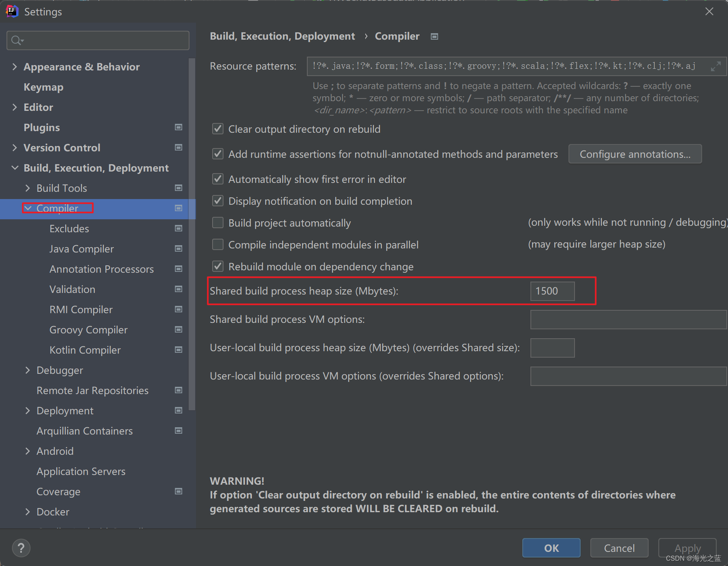Click the expand editor icon beside Resource patterns
This screenshot has height=566, width=728.
[716, 66]
